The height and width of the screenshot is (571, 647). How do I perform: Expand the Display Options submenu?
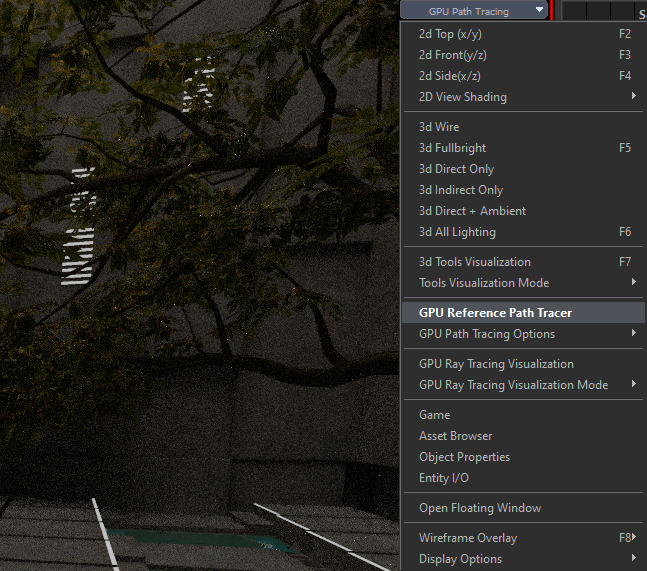point(523,559)
